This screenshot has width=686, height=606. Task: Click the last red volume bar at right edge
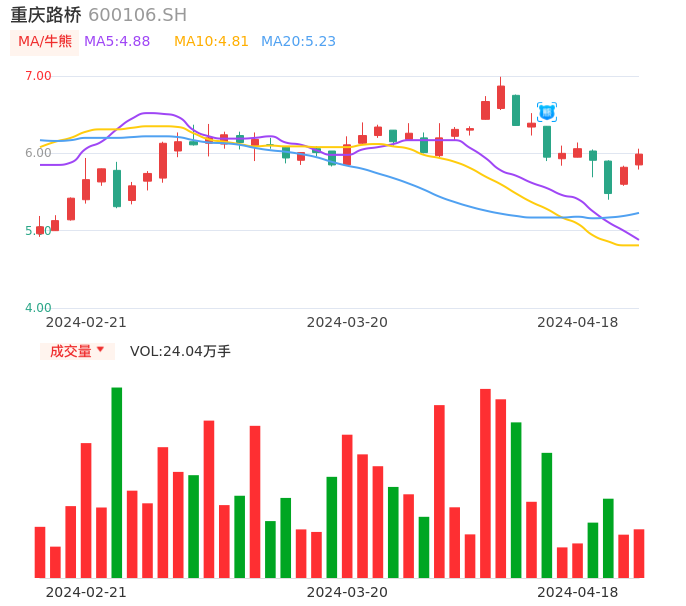click(x=639, y=553)
